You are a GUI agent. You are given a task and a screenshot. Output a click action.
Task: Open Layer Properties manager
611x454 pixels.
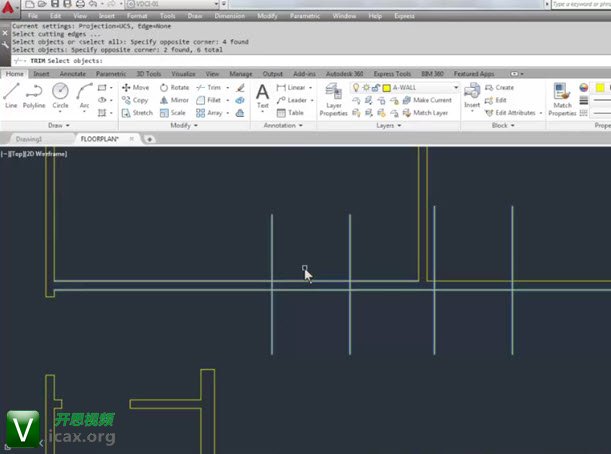tap(334, 99)
